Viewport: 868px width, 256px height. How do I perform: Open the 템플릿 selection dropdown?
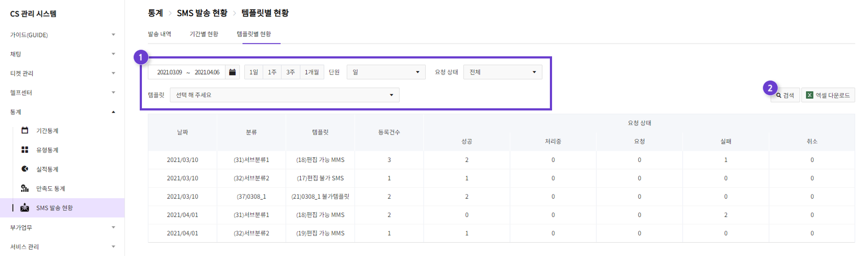point(285,95)
